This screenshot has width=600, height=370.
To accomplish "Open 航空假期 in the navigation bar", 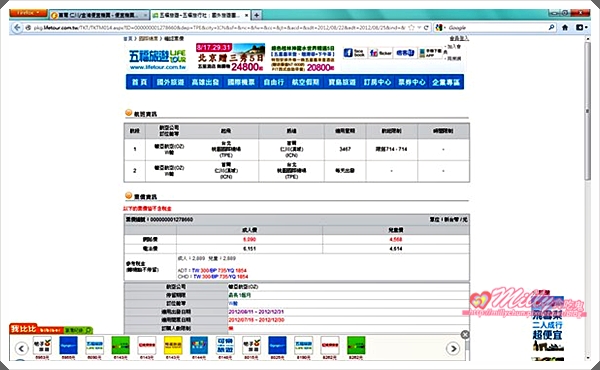I will tap(305, 82).
